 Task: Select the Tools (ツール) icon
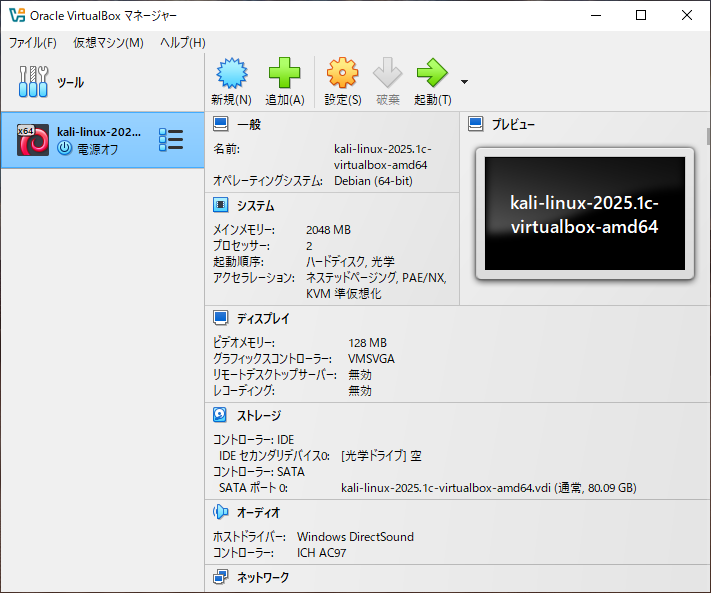(33, 82)
